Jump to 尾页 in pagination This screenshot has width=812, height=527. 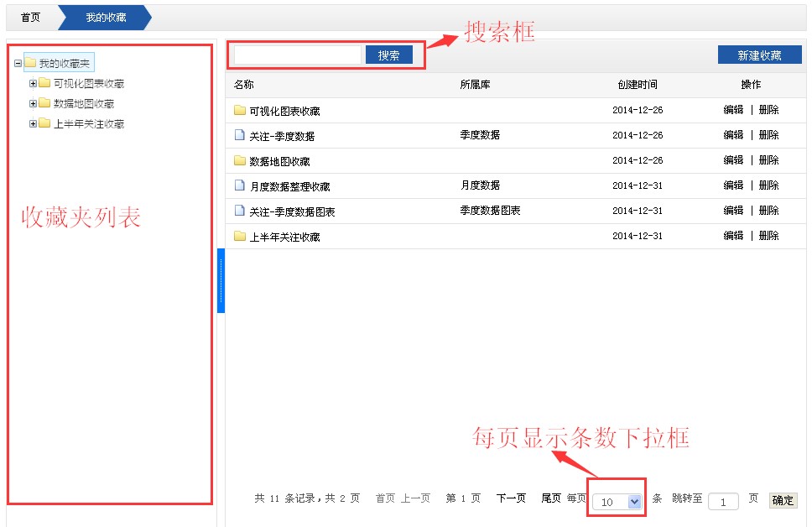point(551,498)
